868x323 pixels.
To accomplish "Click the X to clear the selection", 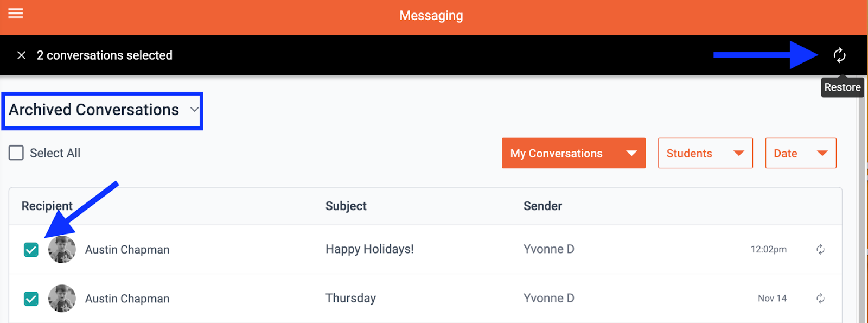I will 22,55.
